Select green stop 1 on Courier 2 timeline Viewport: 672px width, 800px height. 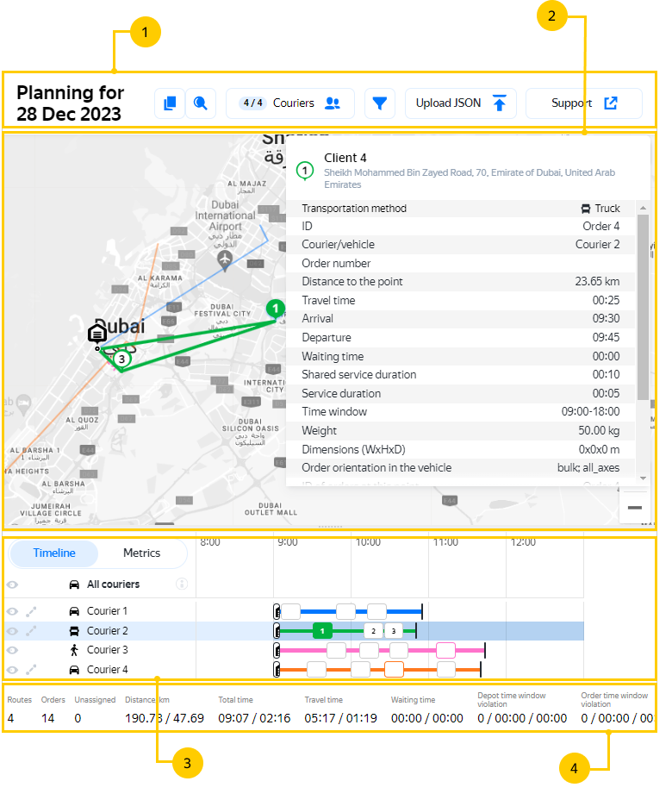coord(322,631)
